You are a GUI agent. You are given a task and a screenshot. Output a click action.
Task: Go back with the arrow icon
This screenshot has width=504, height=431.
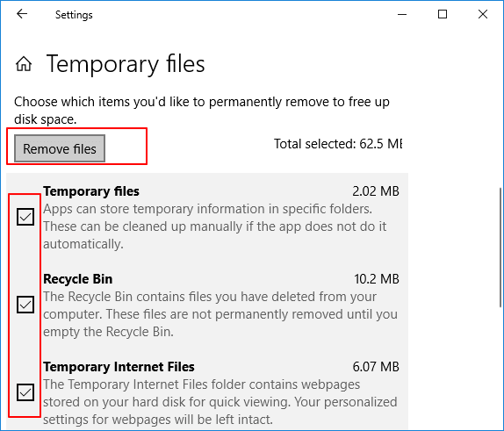pyautogui.click(x=22, y=14)
